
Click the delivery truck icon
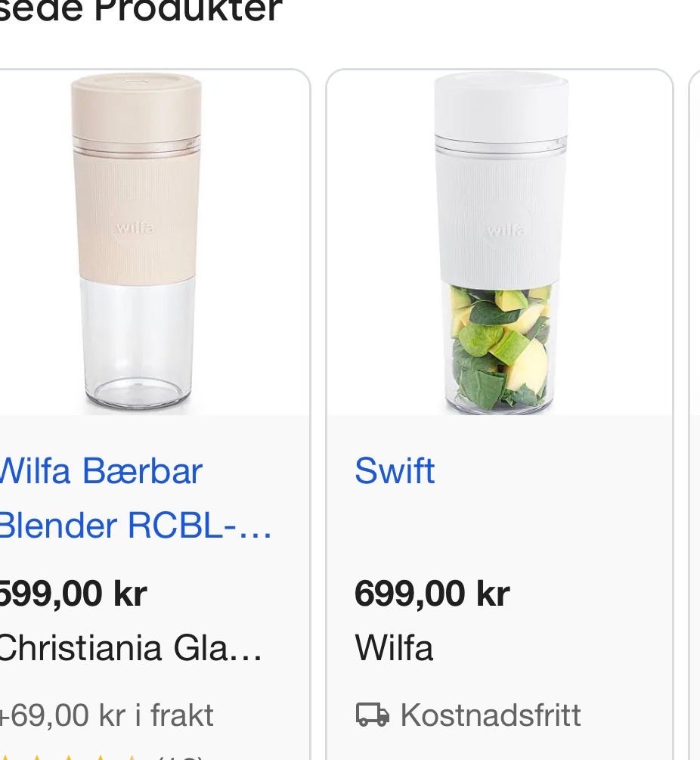[x=372, y=715]
